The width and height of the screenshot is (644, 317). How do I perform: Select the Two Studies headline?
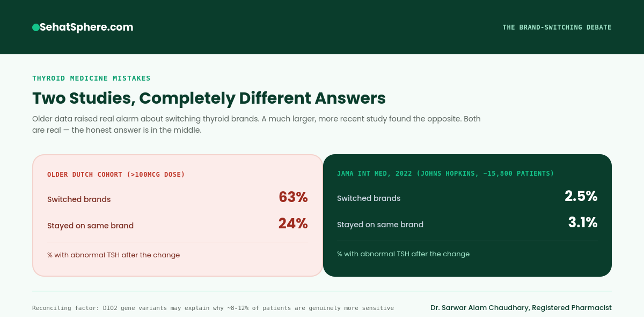(209, 98)
